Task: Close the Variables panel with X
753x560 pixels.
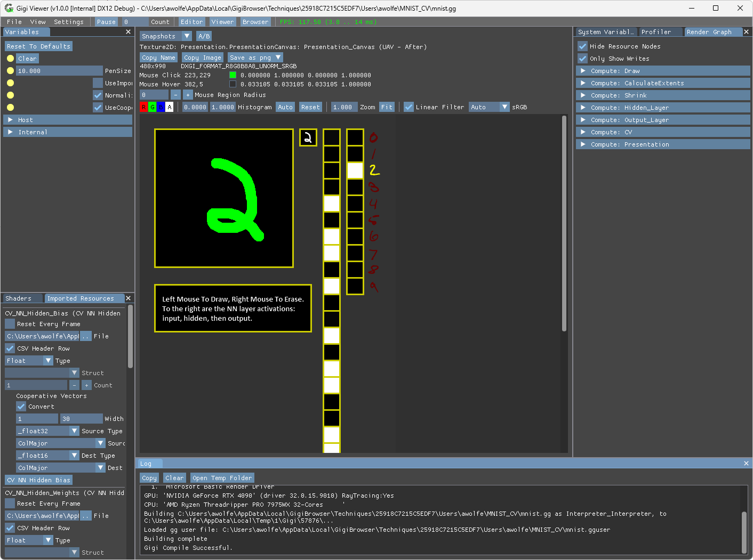Action: (128, 32)
